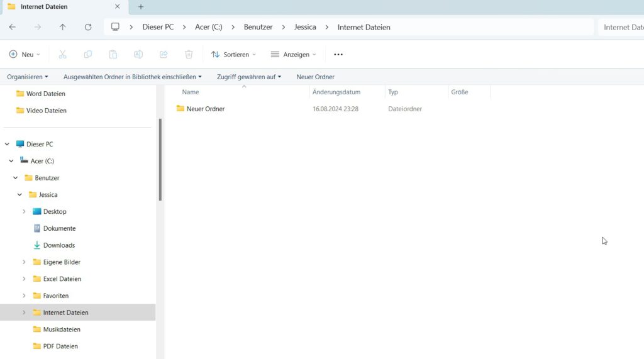Select PDF Dateien in the tree
This screenshot has height=359, width=644.
pos(60,346)
